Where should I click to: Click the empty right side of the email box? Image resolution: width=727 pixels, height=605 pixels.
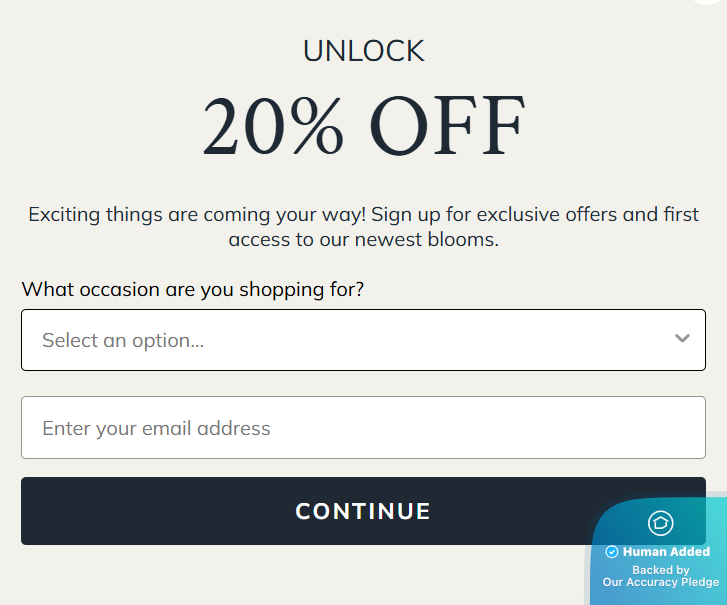coord(580,428)
